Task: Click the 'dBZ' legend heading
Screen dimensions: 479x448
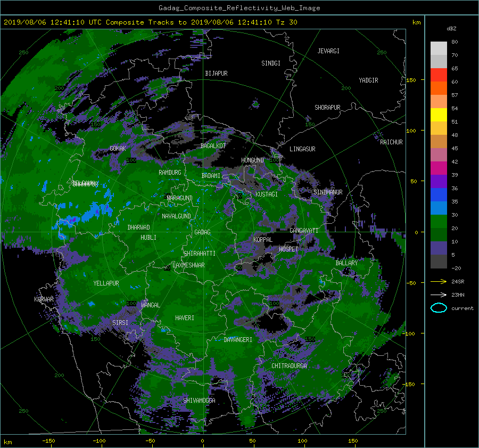Action: (x=451, y=28)
